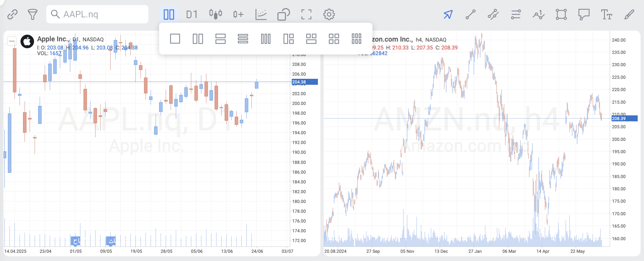This screenshot has height=261, width=644.
Task: Open chart settings gear
Action: [x=329, y=14]
